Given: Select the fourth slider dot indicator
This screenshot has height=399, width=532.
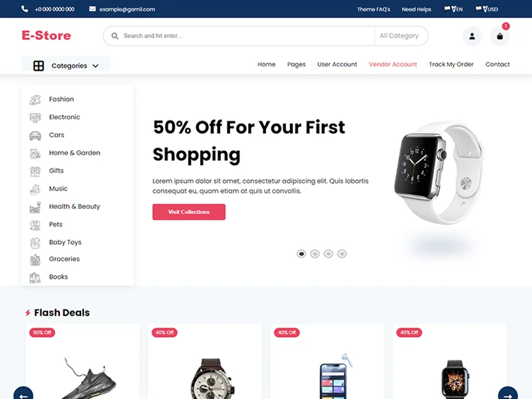Looking at the screenshot, I should (x=342, y=254).
